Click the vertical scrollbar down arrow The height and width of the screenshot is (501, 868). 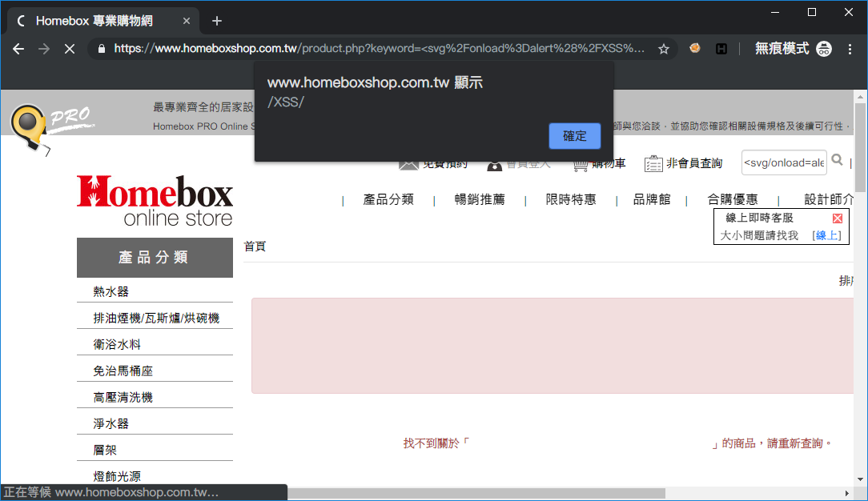point(860,479)
